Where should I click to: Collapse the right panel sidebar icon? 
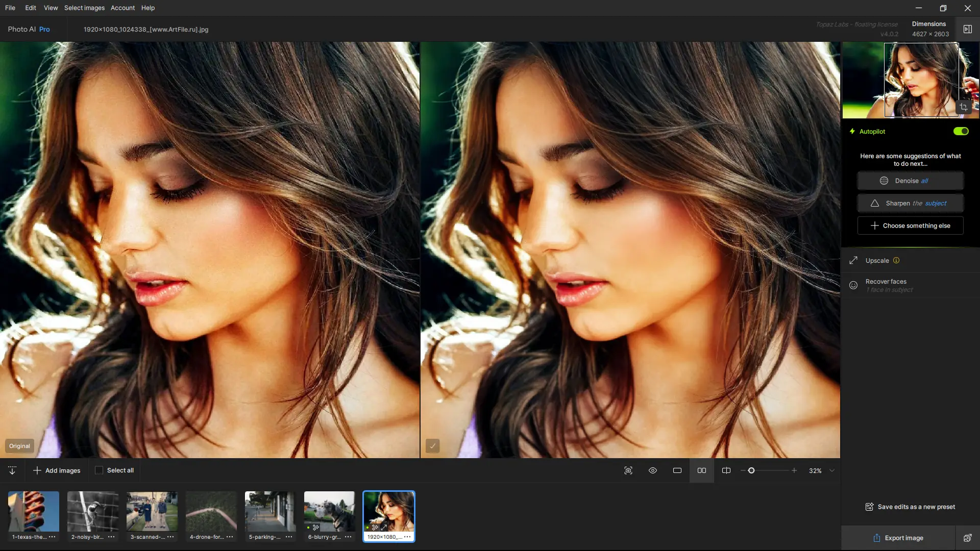[967, 29]
